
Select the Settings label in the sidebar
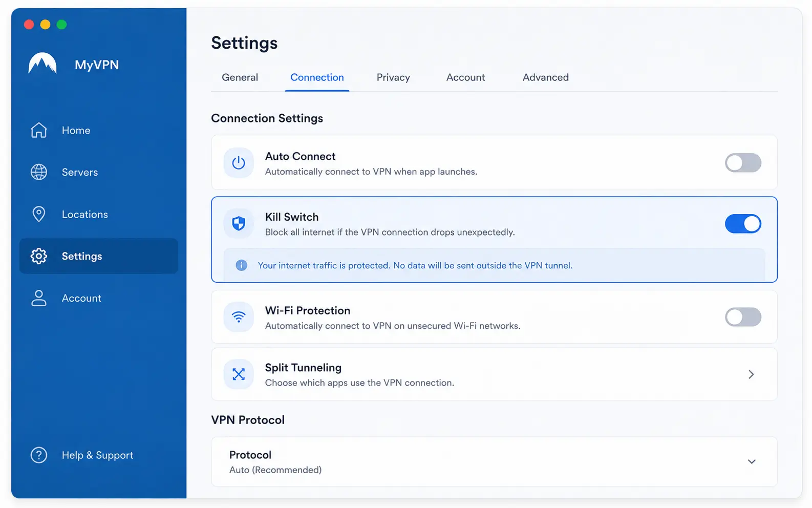pos(82,256)
